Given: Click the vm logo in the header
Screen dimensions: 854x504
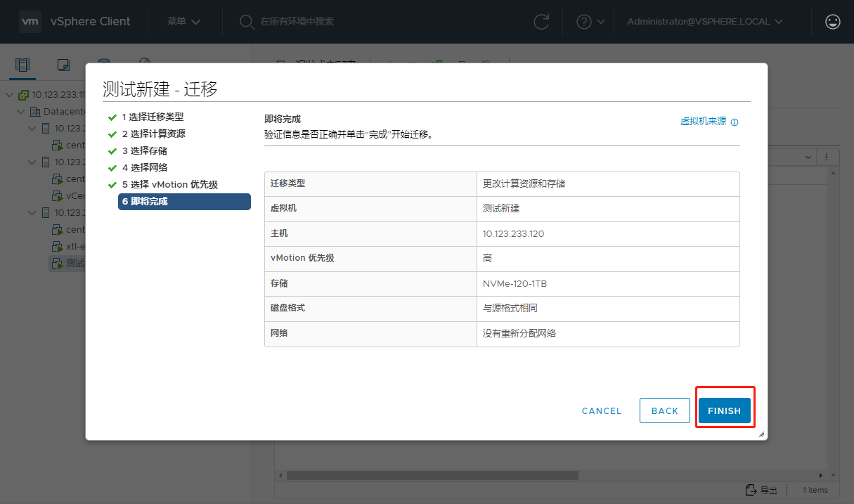Looking at the screenshot, I should coord(30,21).
